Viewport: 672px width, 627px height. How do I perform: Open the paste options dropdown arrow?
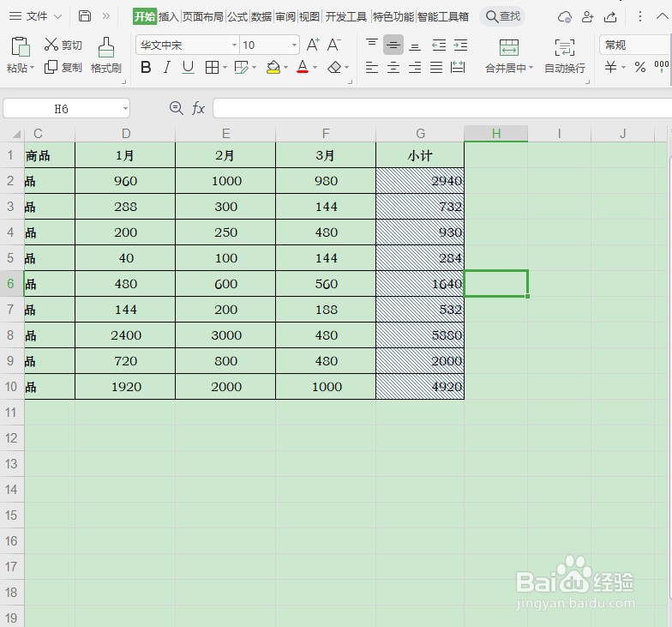(x=33, y=68)
